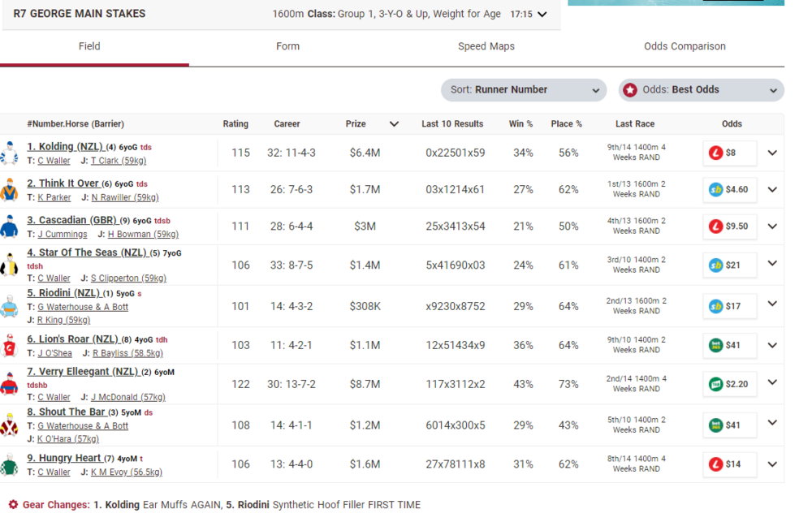Expand the race time 17:15 chevron
The image size is (812, 522).
point(542,15)
